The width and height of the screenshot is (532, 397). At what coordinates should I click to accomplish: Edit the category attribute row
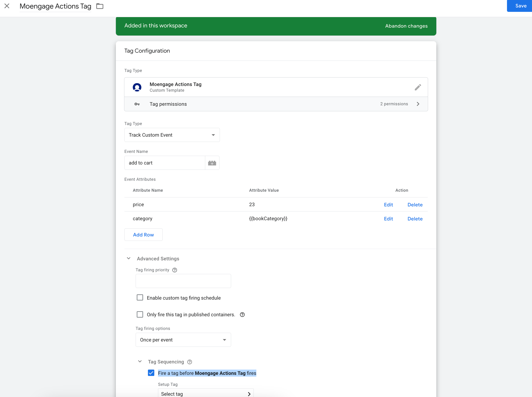click(388, 219)
